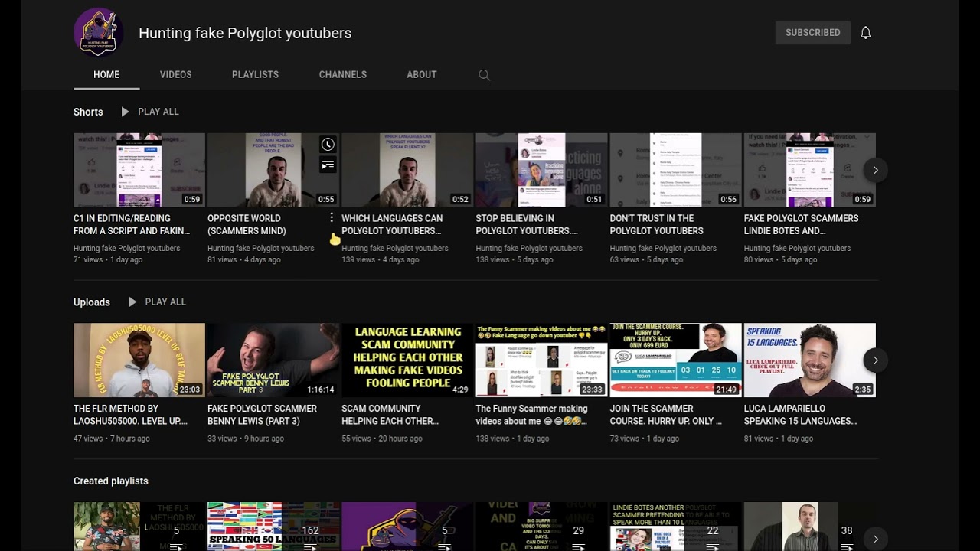Click next arrow on Shorts row
Viewport: 980px width, 551px height.
pyautogui.click(x=875, y=170)
